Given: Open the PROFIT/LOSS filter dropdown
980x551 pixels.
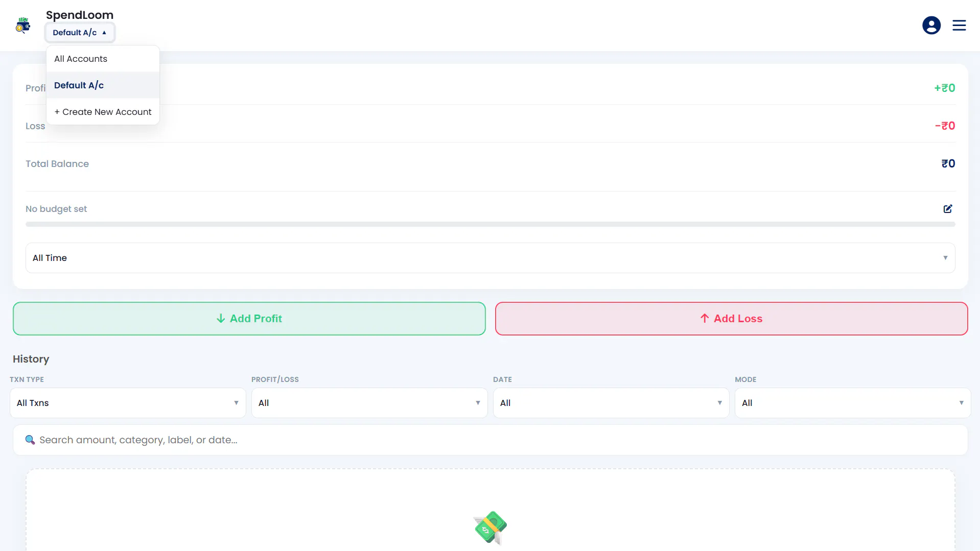Looking at the screenshot, I should point(369,403).
